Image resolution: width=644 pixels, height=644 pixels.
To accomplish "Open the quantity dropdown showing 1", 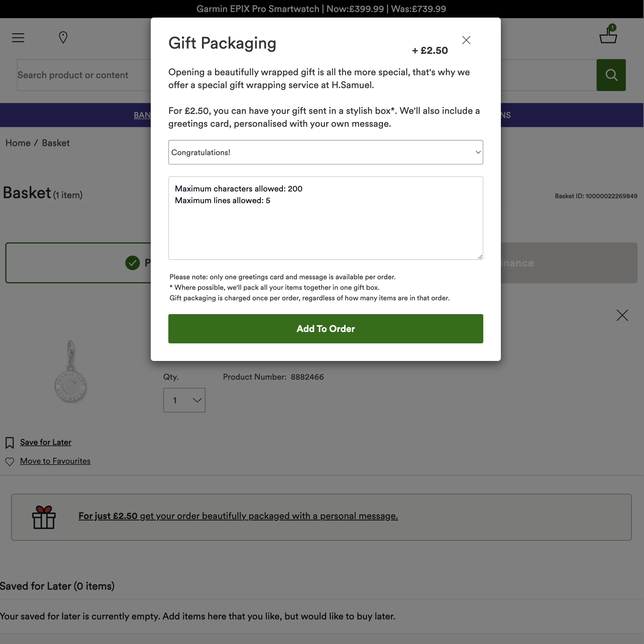I will (x=184, y=400).
